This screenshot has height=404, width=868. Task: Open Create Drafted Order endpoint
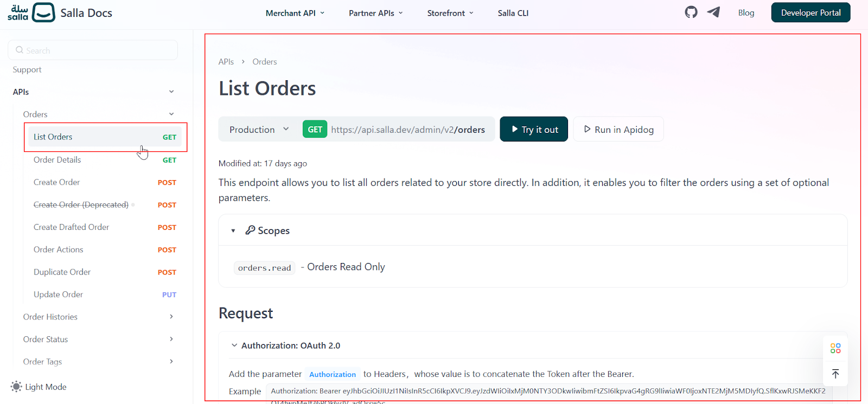104,227
